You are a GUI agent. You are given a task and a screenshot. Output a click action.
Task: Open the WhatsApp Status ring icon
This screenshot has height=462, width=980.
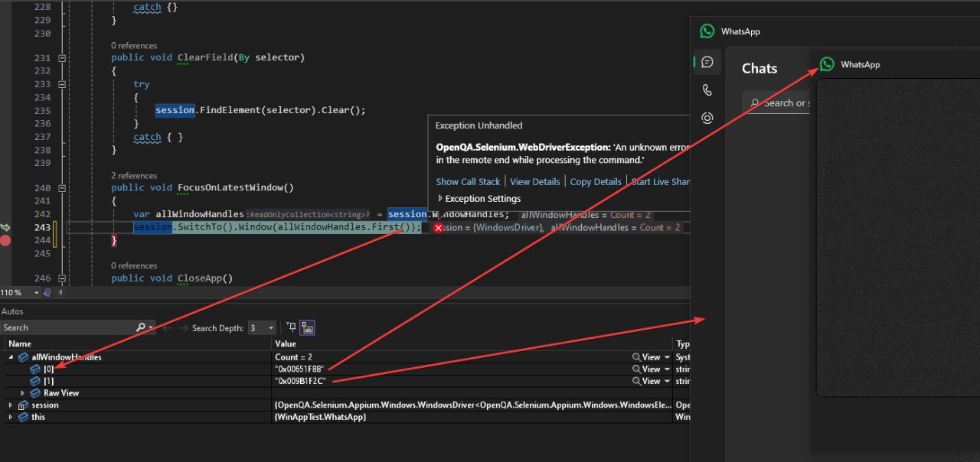pyautogui.click(x=707, y=118)
